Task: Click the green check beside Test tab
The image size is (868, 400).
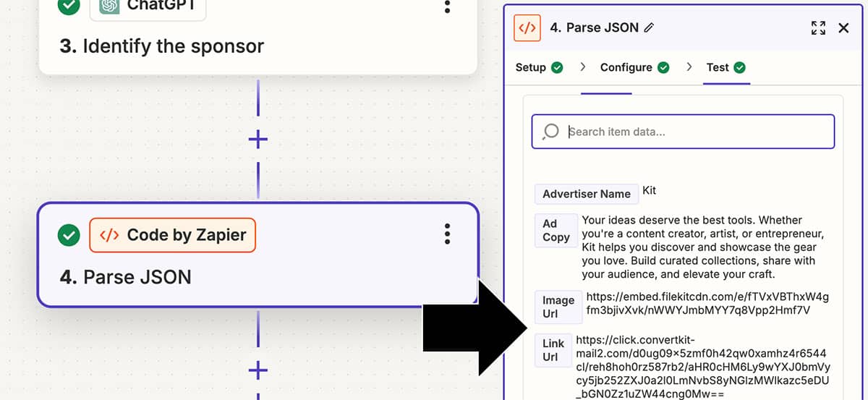Action: (x=739, y=67)
